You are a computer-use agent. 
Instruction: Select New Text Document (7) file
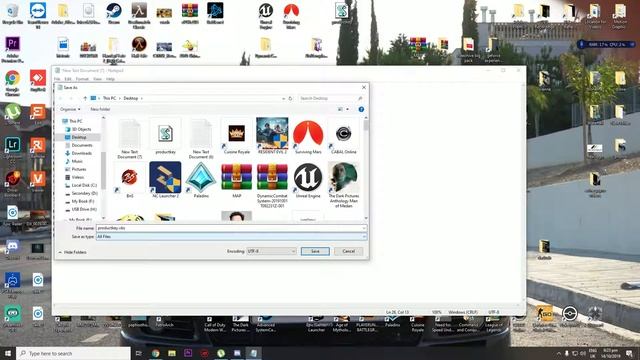point(129,139)
